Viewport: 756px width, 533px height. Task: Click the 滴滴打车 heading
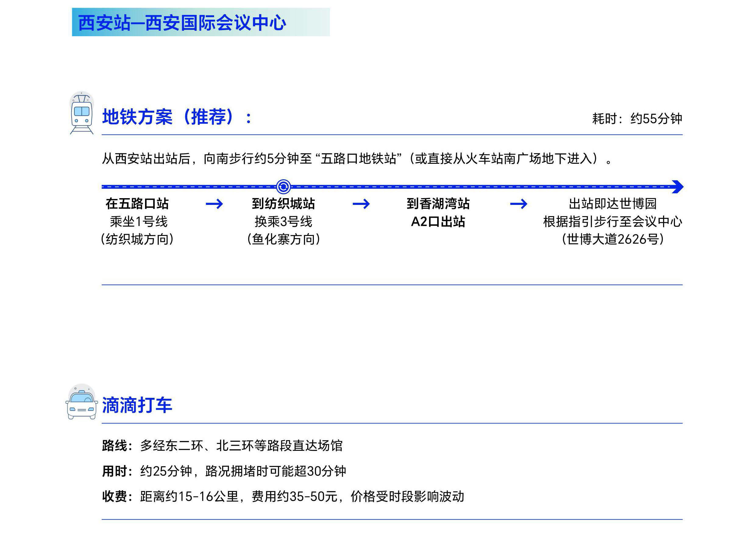click(x=137, y=405)
